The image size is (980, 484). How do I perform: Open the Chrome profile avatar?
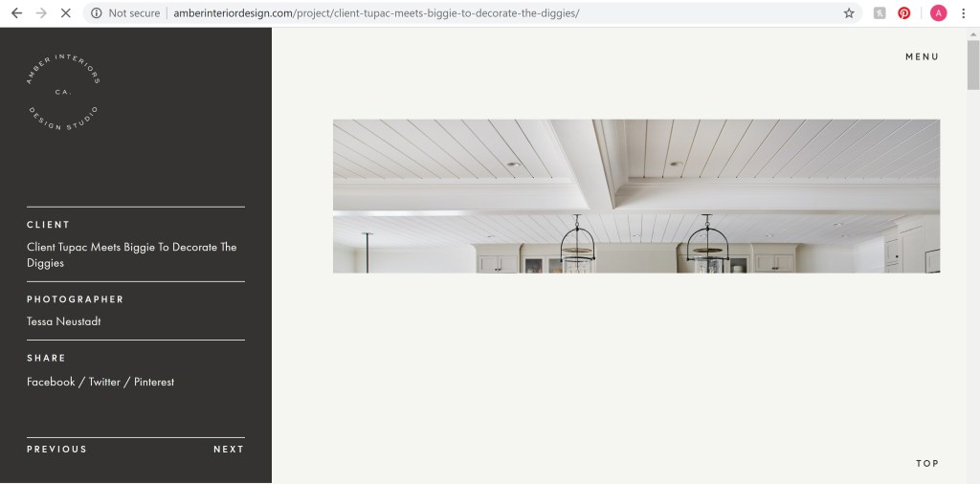(x=938, y=13)
